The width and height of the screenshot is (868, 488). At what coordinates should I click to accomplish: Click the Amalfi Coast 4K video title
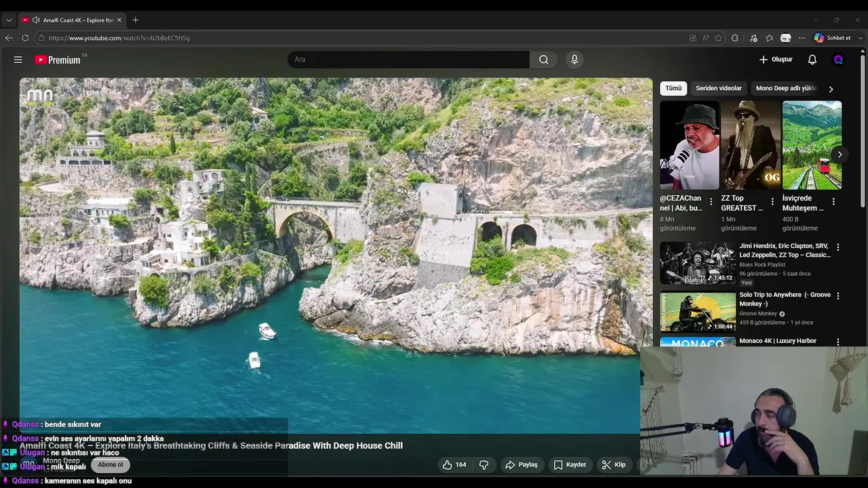point(211,445)
